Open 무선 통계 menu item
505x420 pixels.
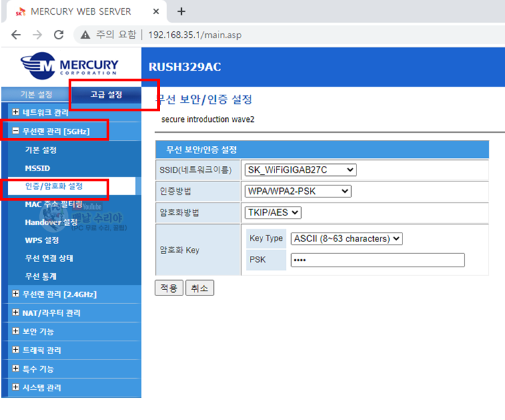tap(41, 277)
